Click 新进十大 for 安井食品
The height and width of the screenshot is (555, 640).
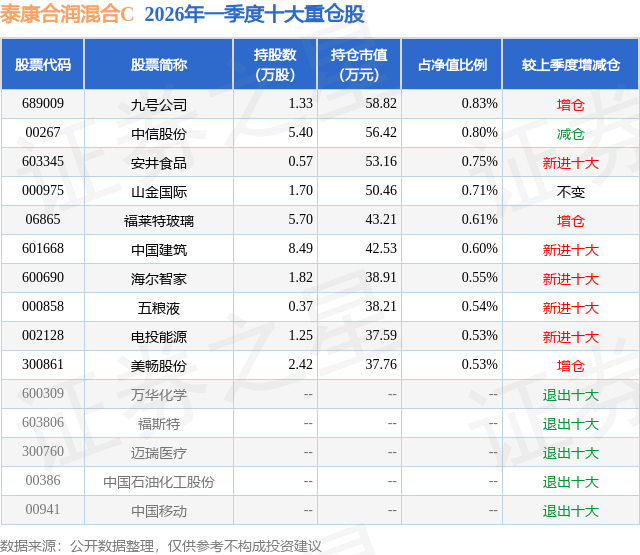(571, 163)
